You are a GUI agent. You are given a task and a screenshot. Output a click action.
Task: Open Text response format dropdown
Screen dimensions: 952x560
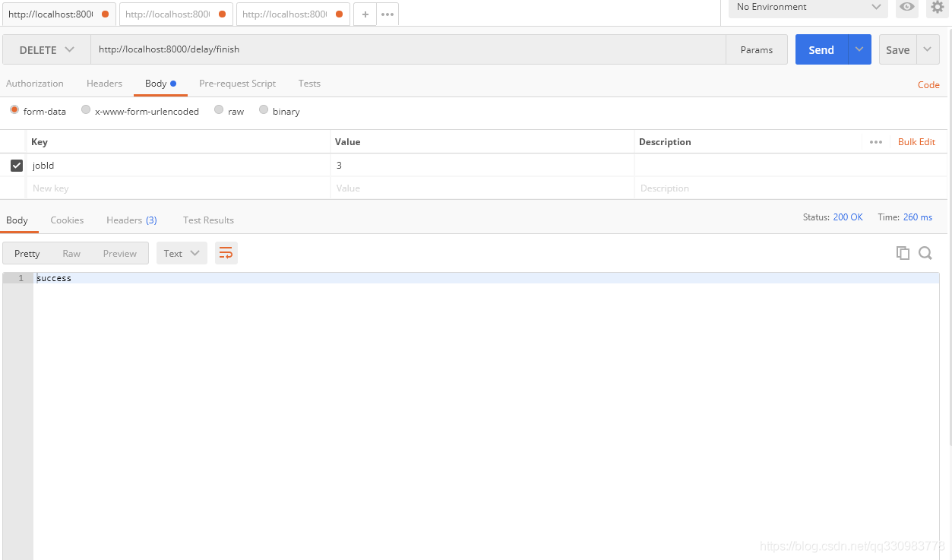pyautogui.click(x=182, y=253)
